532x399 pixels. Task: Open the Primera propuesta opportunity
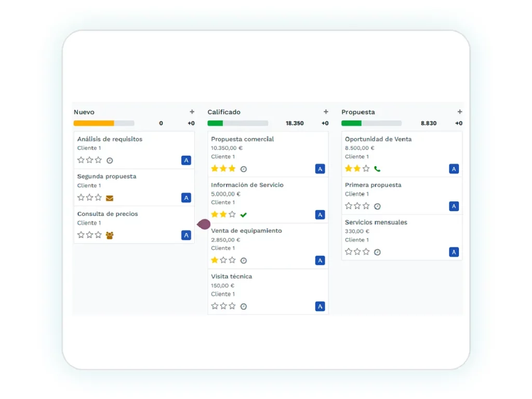[x=373, y=185]
